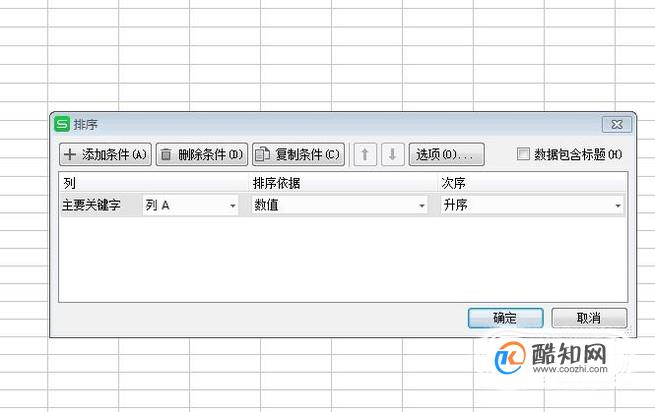The image size is (655, 412).
Task: Select the 主要关键字 row label
Action: (91, 205)
